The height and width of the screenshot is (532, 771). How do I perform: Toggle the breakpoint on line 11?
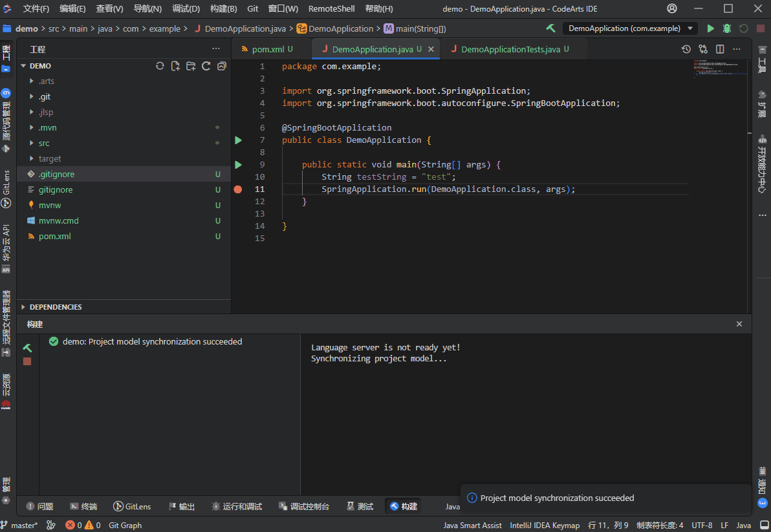tap(238, 189)
